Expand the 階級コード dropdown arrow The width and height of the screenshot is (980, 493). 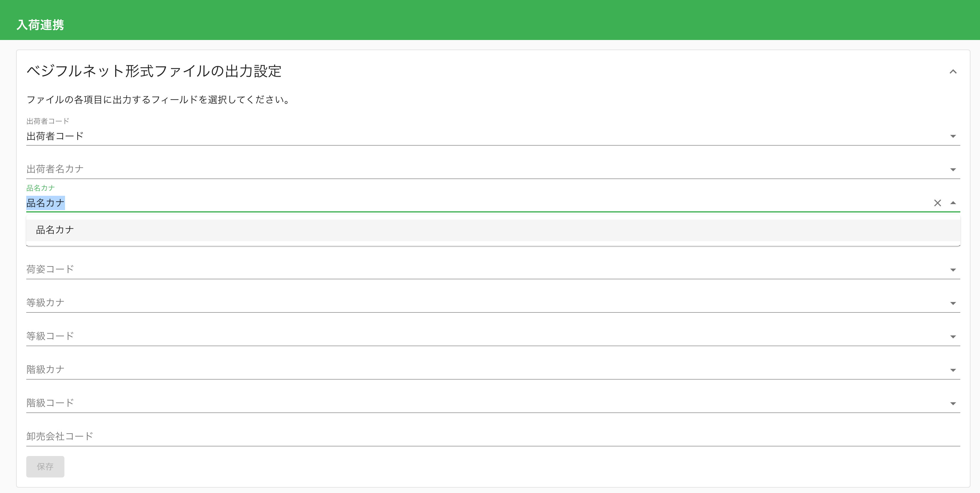tap(953, 403)
